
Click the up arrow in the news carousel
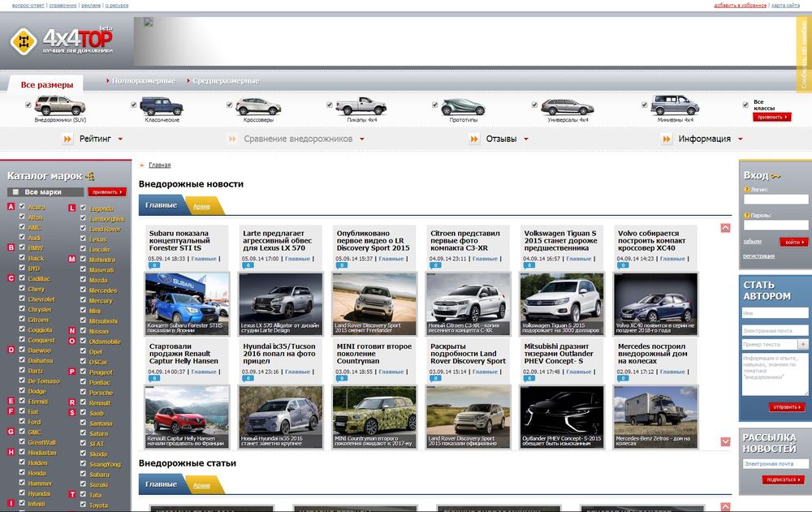click(725, 228)
